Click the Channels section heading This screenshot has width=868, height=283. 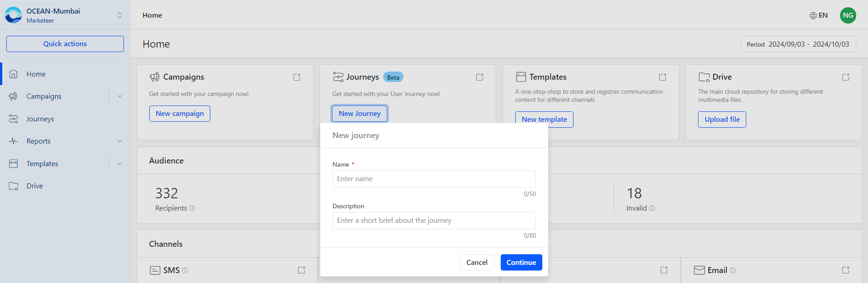point(166,244)
